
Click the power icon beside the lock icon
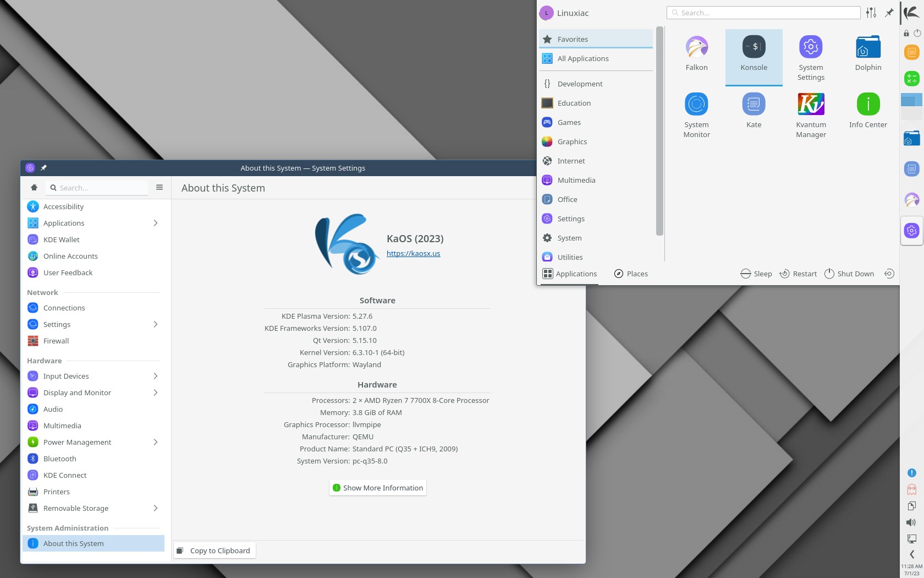click(x=917, y=33)
